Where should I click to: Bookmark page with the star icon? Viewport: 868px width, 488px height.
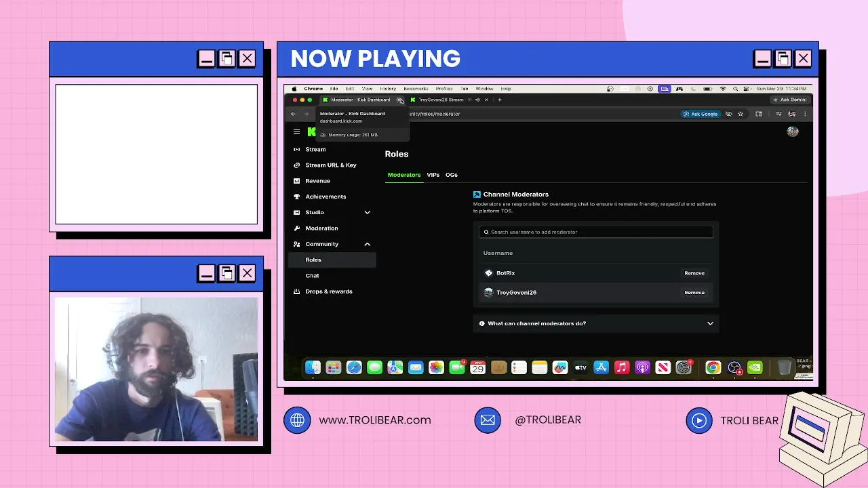(741, 114)
